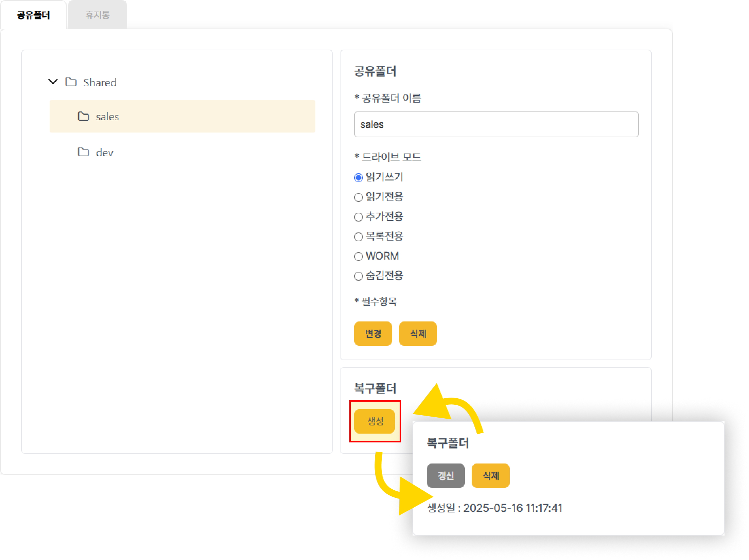Screen dimensions: 749x560
Task: Select the dev folder in tree
Action: [x=105, y=153]
